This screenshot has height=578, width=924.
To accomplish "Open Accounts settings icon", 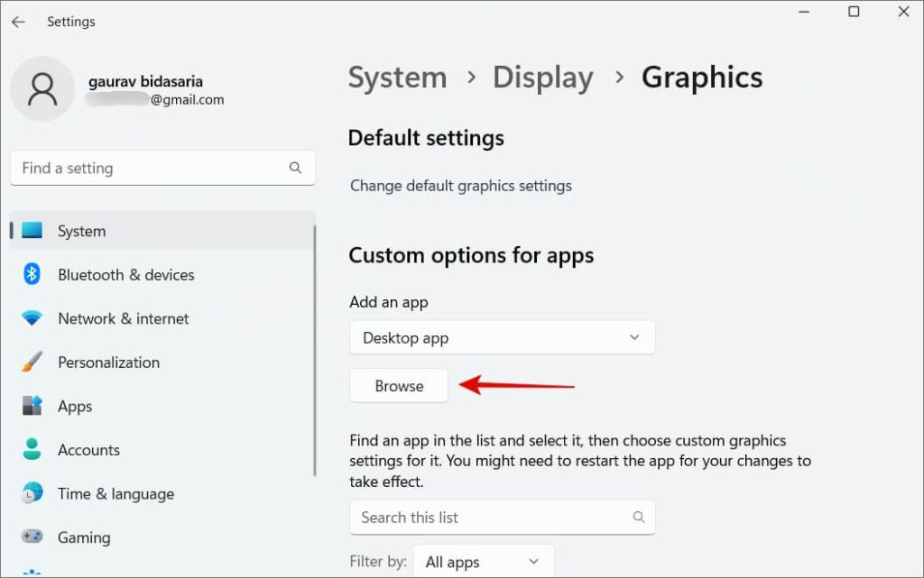I will (31, 450).
